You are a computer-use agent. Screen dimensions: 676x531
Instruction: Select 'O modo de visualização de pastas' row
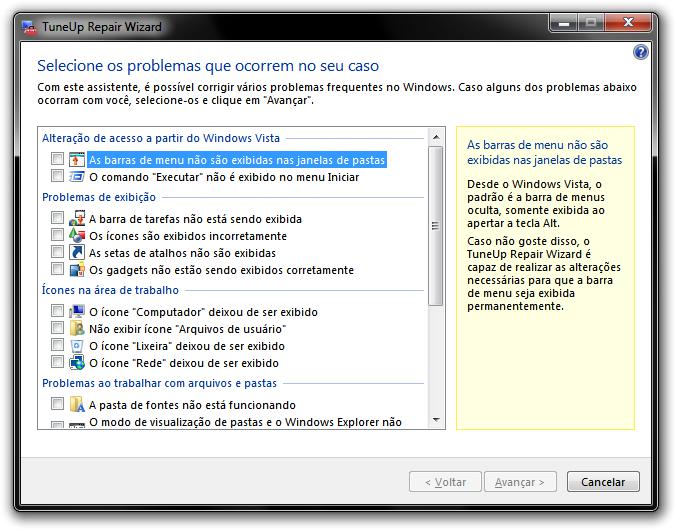tap(245, 422)
